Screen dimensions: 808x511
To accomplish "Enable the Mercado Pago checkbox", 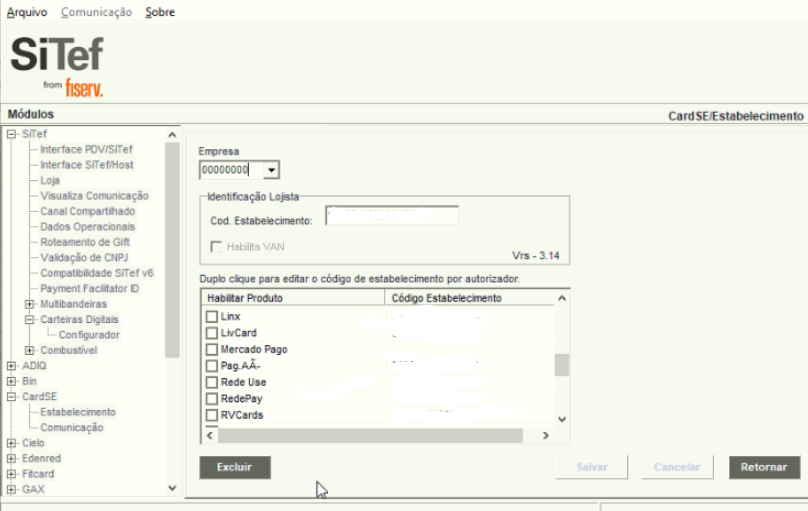I will (x=211, y=349).
